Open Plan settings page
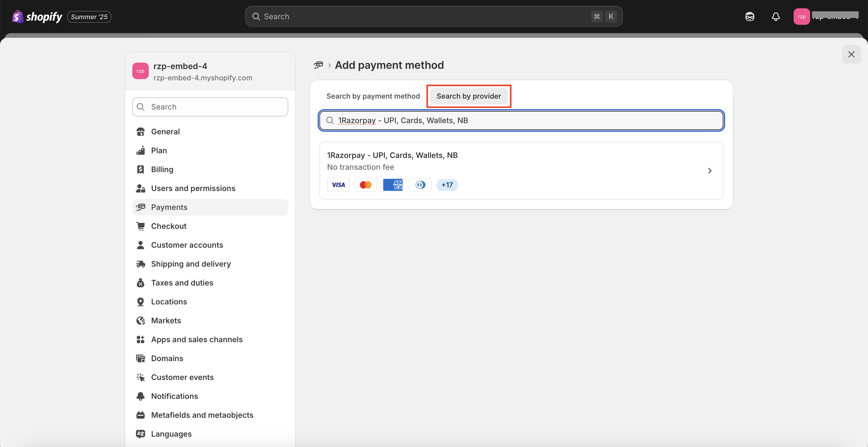The width and height of the screenshot is (868, 447). 210,151
